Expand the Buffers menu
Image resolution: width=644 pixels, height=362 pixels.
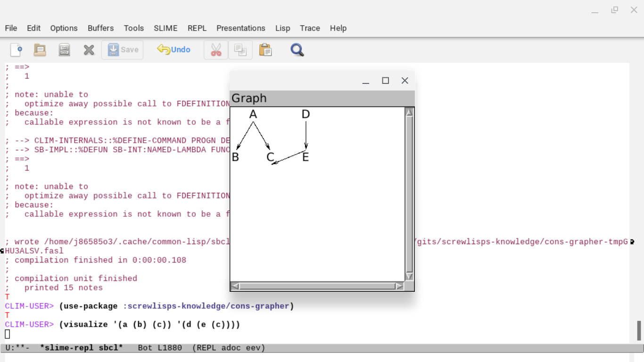[100, 28]
